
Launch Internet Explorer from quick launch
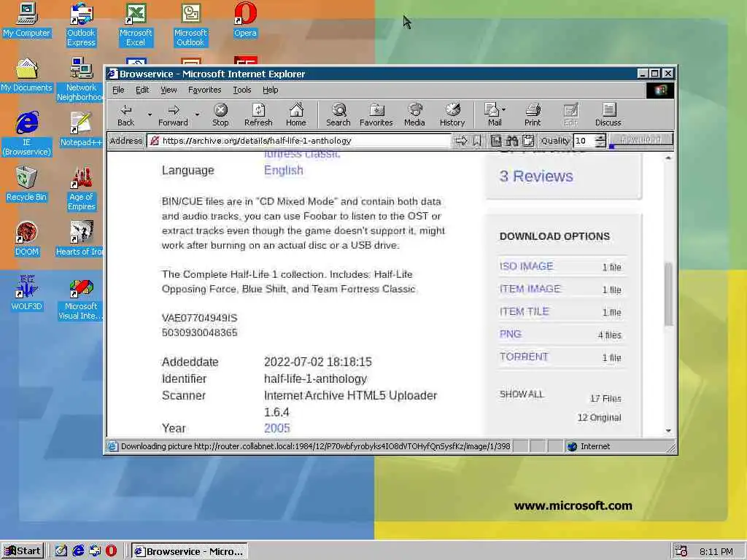(78, 551)
